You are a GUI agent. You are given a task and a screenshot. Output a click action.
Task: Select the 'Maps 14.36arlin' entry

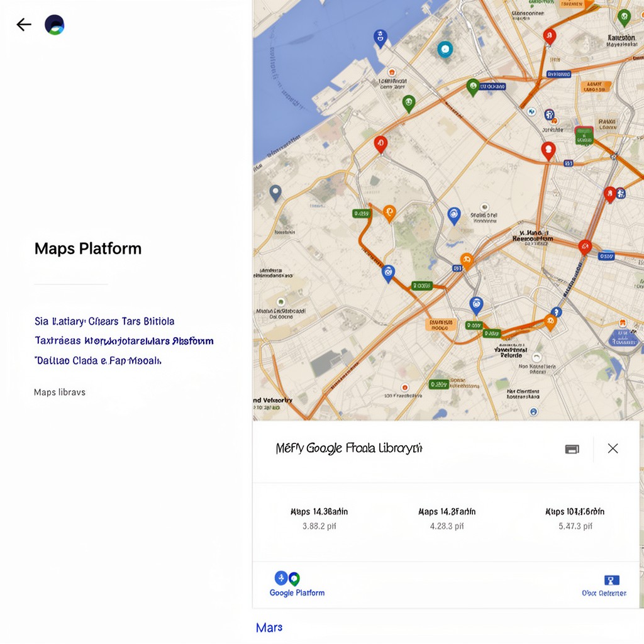click(x=319, y=511)
